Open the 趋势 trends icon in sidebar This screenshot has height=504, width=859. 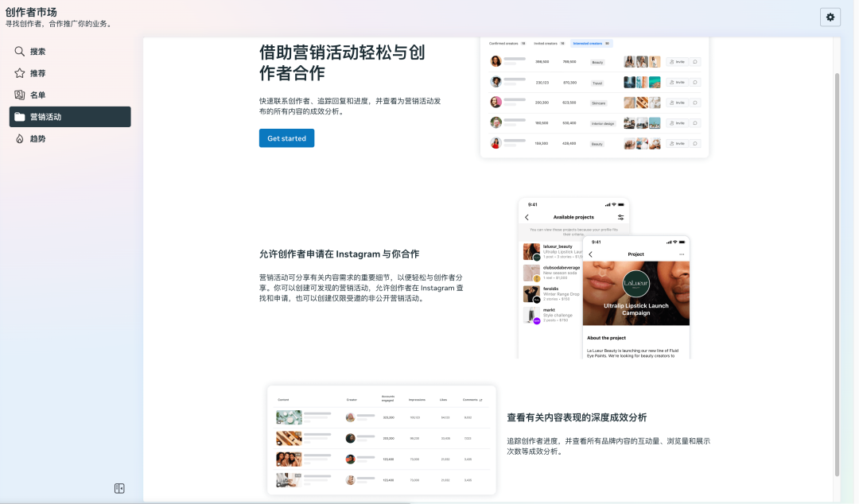click(20, 138)
